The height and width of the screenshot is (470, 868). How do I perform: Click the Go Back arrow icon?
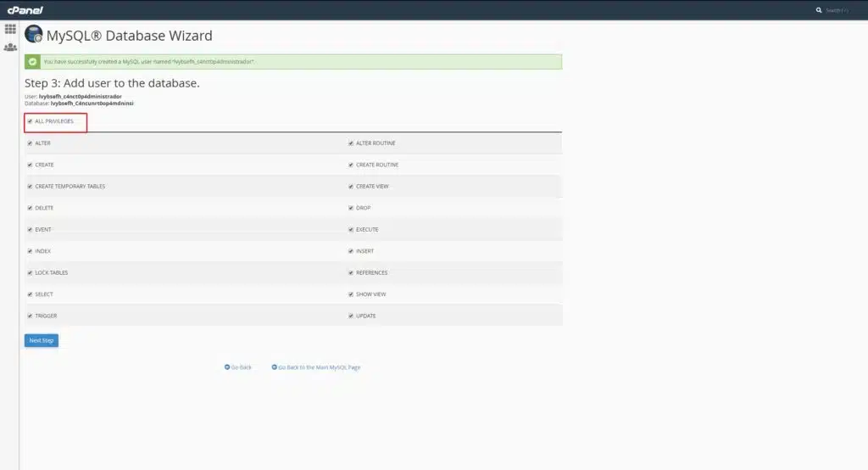[227, 366]
